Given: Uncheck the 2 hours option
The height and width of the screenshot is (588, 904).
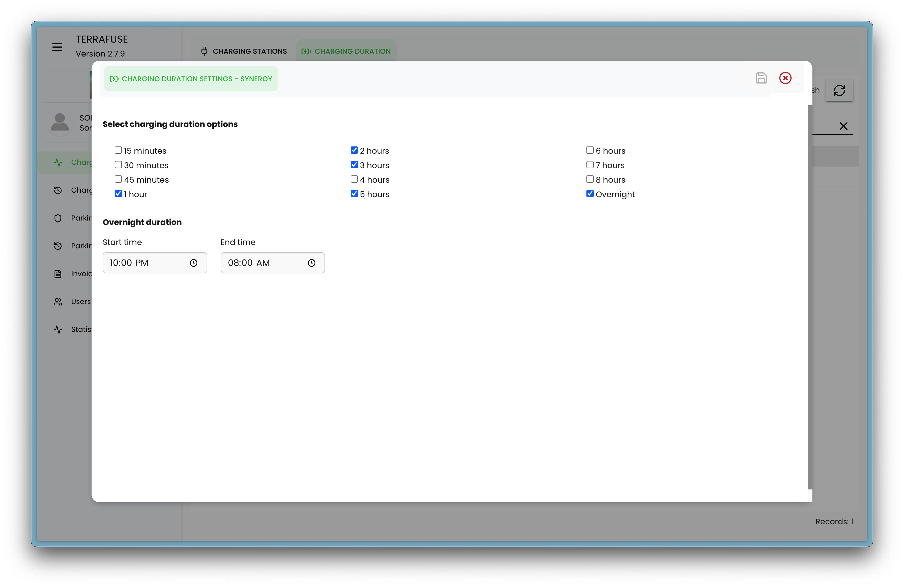Looking at the screenshot, I should tap(354, 150).
